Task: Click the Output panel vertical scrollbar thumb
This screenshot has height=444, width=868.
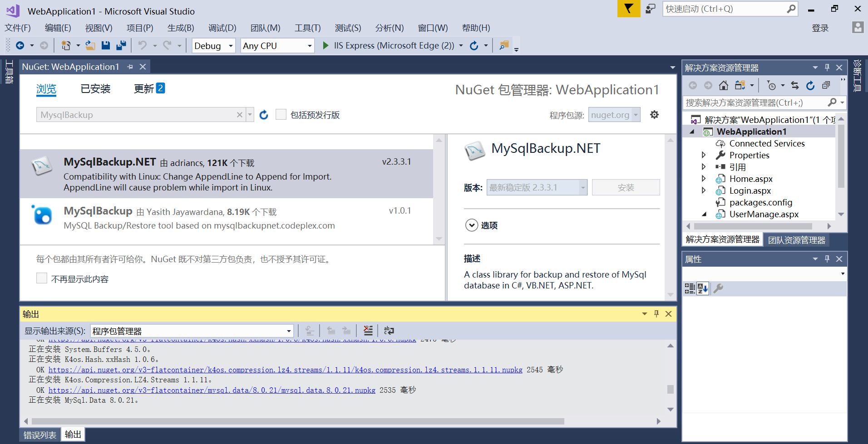Action: pyautogui.click(x=671, y=389)
